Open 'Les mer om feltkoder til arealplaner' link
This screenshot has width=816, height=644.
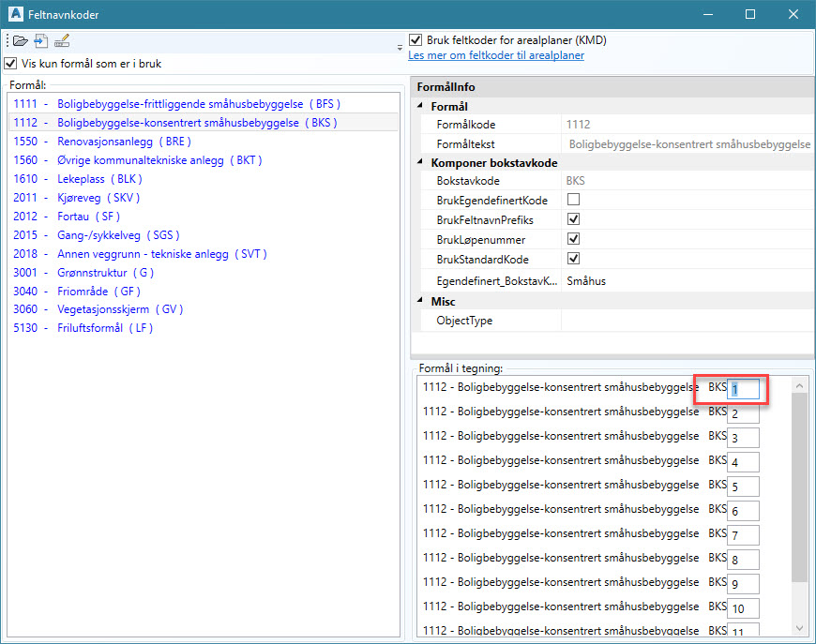(x=496, y=55)
